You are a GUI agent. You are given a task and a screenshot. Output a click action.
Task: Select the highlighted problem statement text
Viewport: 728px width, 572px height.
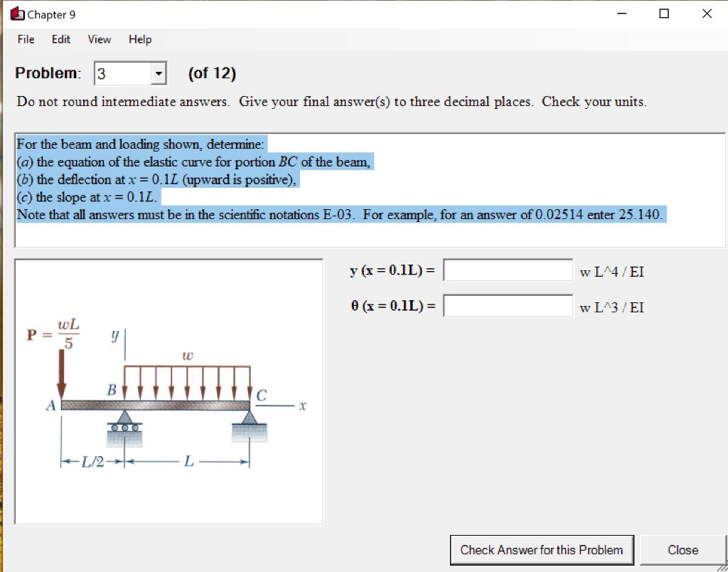tap(284, 178)
